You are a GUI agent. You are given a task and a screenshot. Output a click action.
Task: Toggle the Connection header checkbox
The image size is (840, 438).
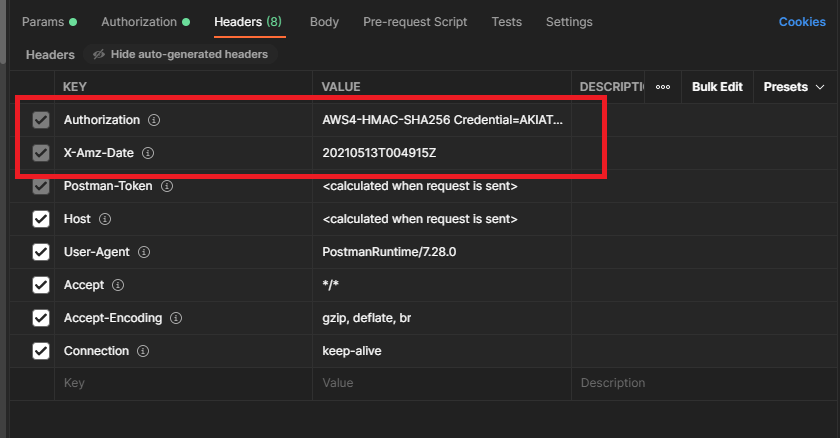[x=41, y=351]
